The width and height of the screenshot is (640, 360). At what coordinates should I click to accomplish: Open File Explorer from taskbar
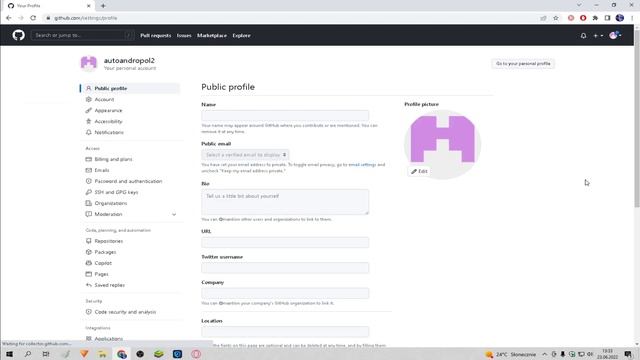(102, 354)
